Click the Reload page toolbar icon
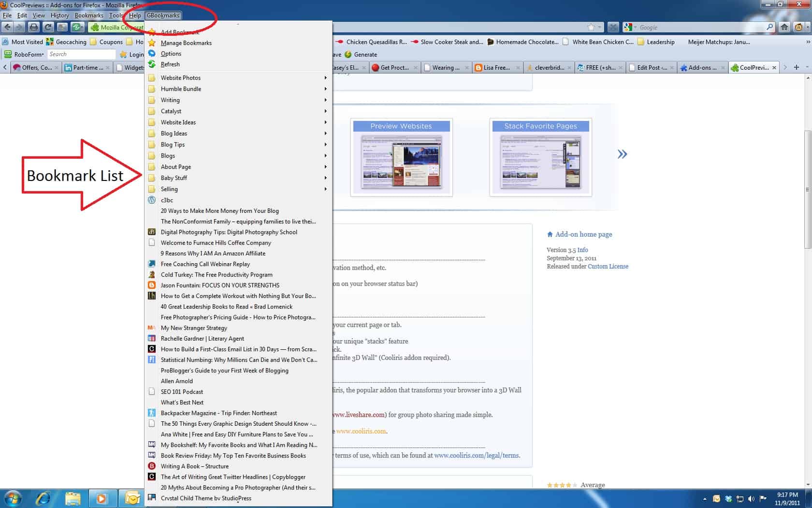 48,27
